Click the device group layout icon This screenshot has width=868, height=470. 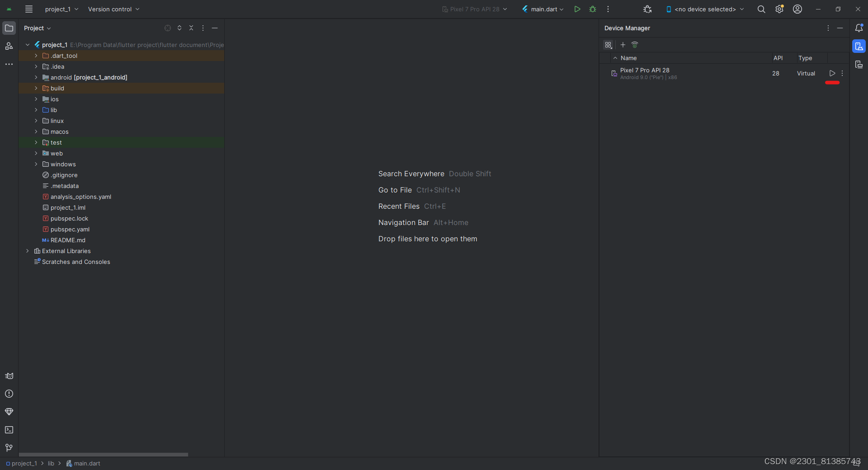click(609, 45)
